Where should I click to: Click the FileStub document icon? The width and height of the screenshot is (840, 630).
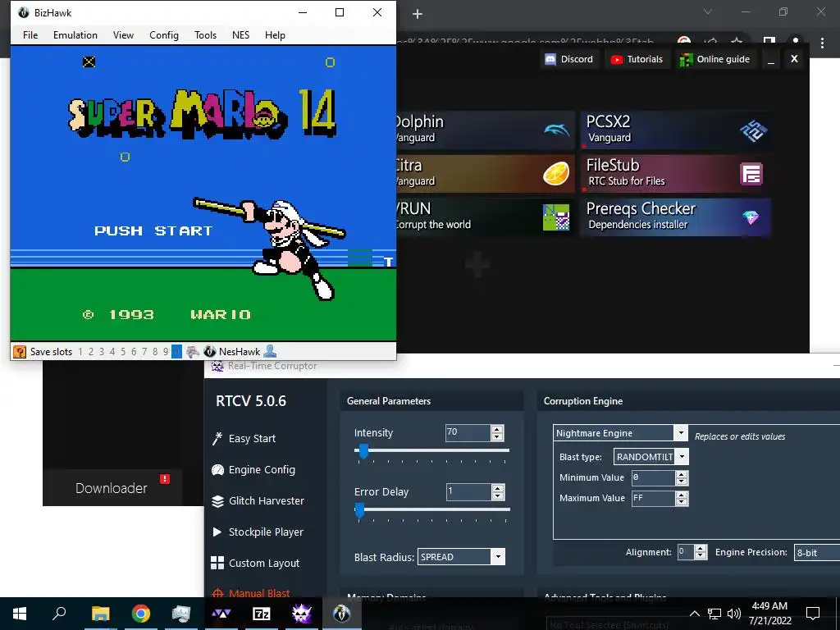(x=751, y=174)
